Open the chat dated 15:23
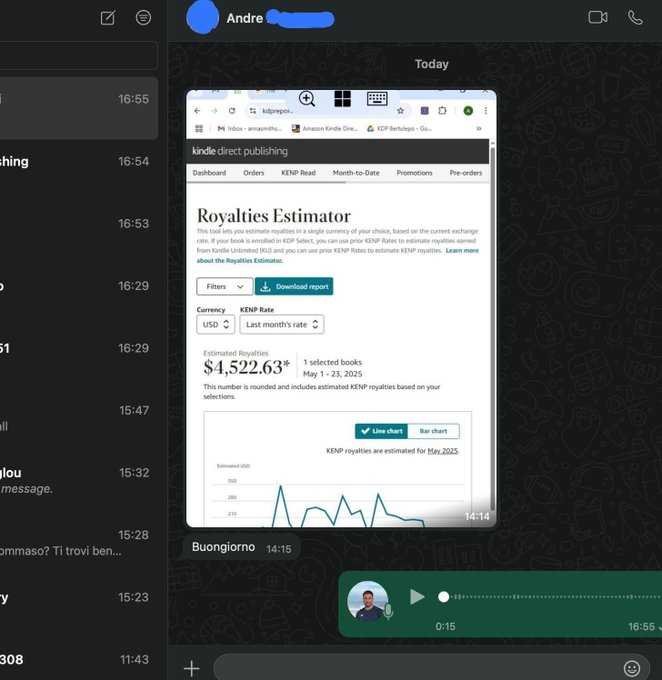The height and width of the screenshot is (680, 662). 79,605
